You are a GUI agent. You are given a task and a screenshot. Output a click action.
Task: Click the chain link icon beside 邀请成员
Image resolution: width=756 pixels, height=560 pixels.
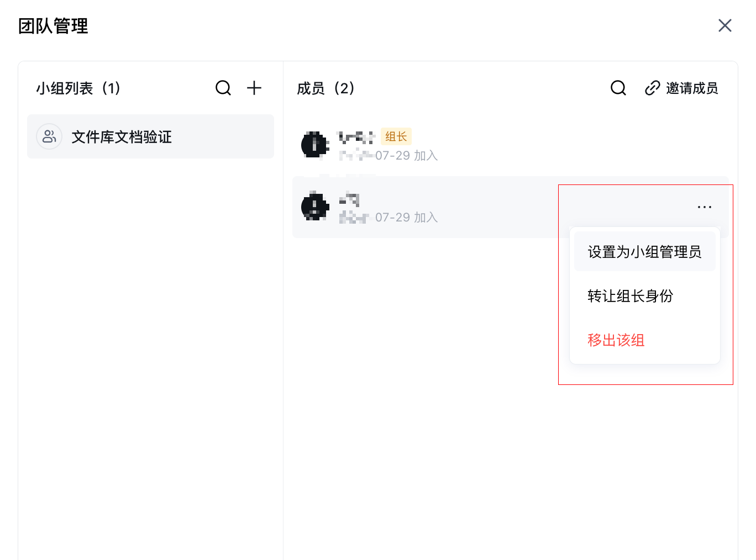coord(653,88)
